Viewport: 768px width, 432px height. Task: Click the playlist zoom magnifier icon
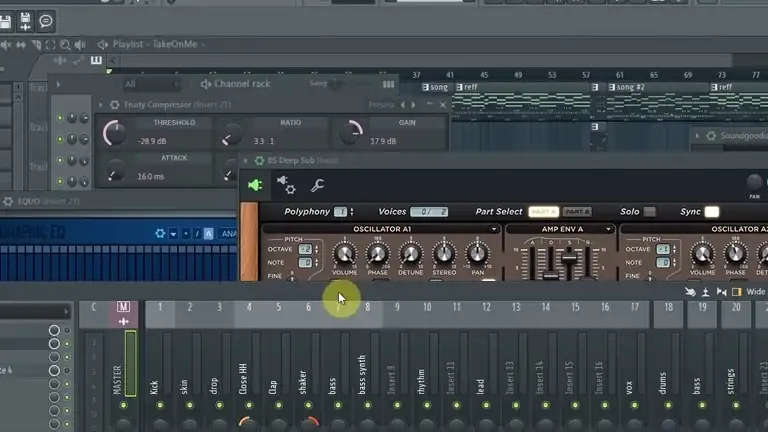tap(65, 45)
